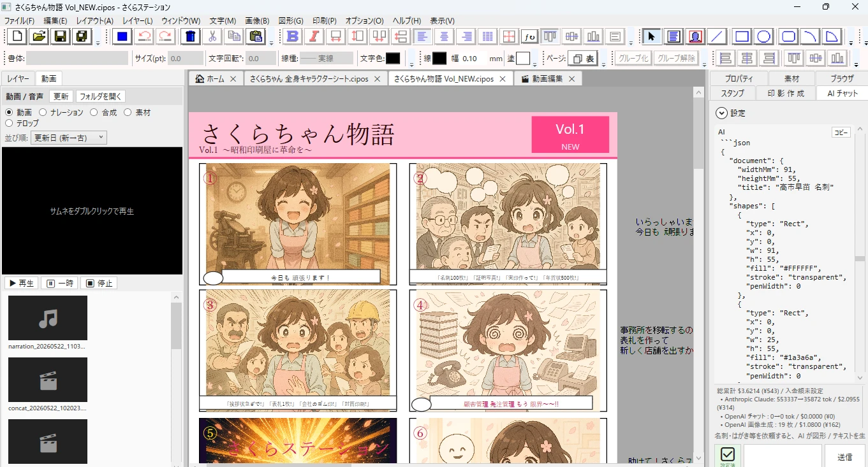
Task: Click the AI chat message input box
Action: click(x=783, y=456)
